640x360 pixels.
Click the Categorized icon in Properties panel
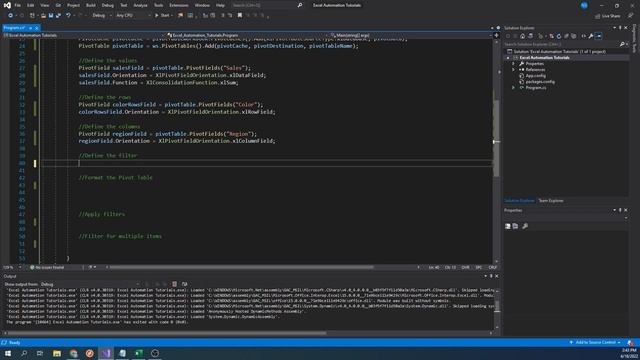(x=508, y=226)
